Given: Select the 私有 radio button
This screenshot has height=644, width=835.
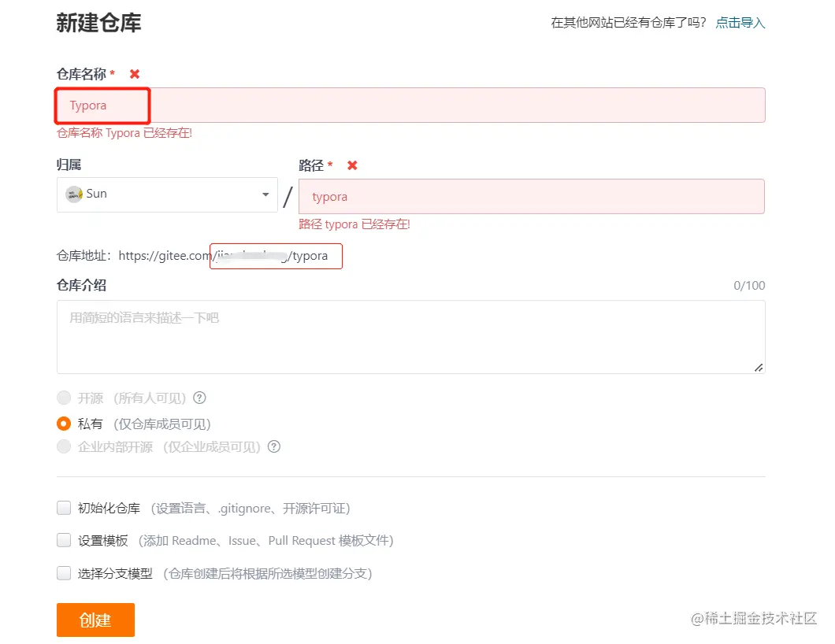Looking at the screenshot, I should (64, 424).
